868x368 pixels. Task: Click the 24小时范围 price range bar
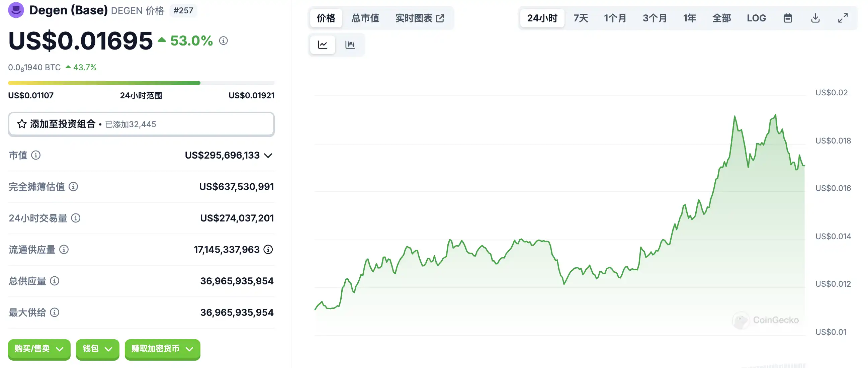pos(141,83)
